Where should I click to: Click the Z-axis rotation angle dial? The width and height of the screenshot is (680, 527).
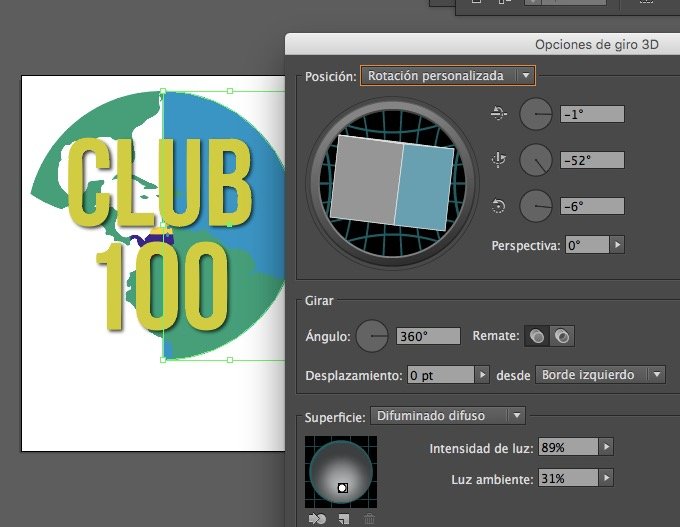pyautogui.click(x=536, y=206)
